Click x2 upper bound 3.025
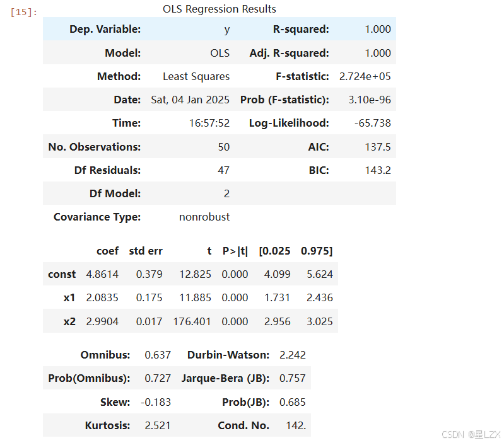Viewport: 504px width, 443px height. click(320, 321)
